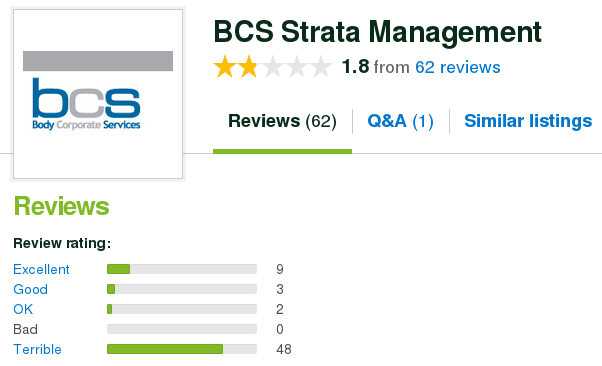The image size is (602, 366).
Task: Open the Q&A (1) tab
Action: coord(400,121)
